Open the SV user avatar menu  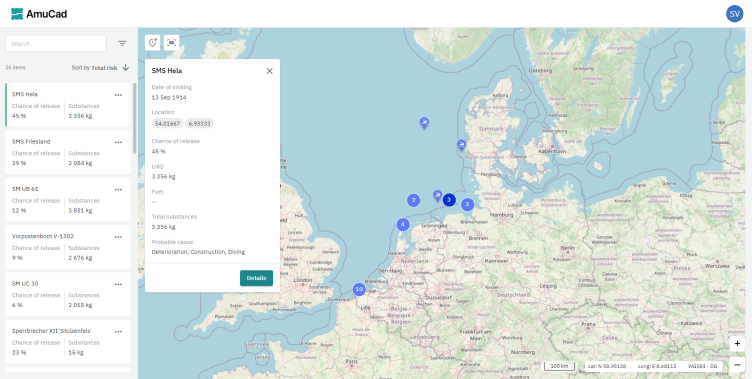(734, 14)
